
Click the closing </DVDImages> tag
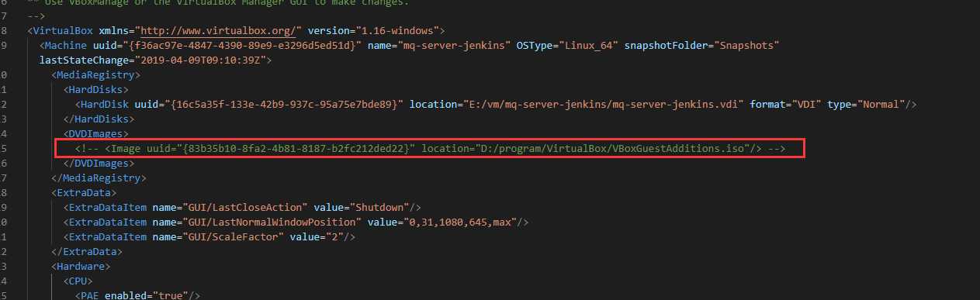(x=99, y=164)
